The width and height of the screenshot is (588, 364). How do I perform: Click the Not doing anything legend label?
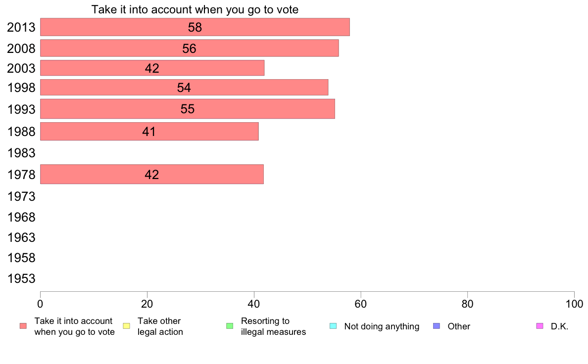click(x=382, y=326)
